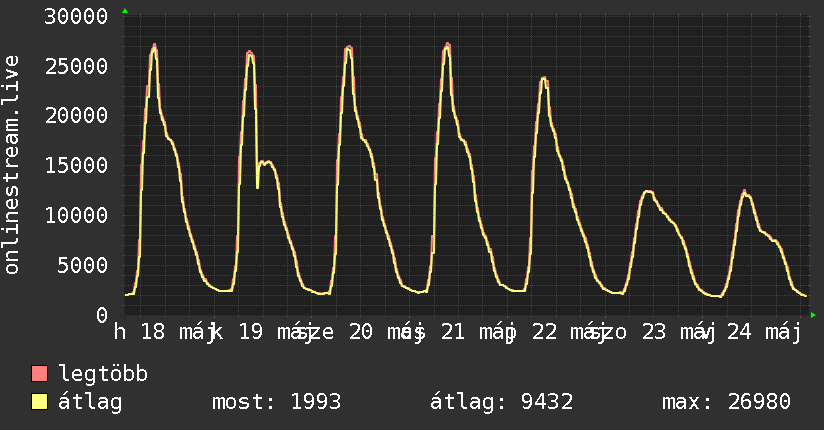Viewport: 824px width, 430px height.
Task: Click the '24 máj' date label
Action: click(x=764, y=332)
